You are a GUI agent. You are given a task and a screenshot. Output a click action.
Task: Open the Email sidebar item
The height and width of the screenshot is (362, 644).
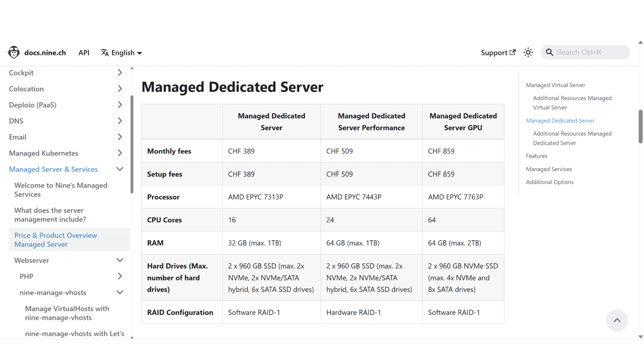point(18,137)
